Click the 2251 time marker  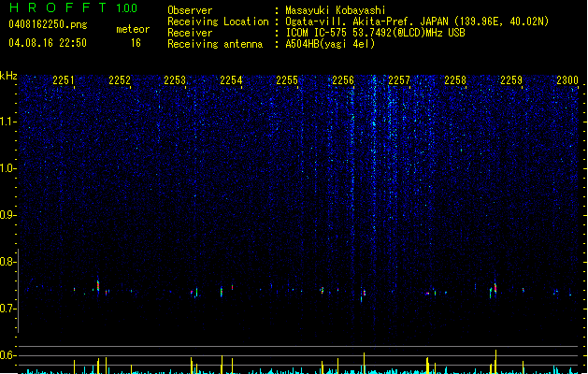[x=64, y=80]
